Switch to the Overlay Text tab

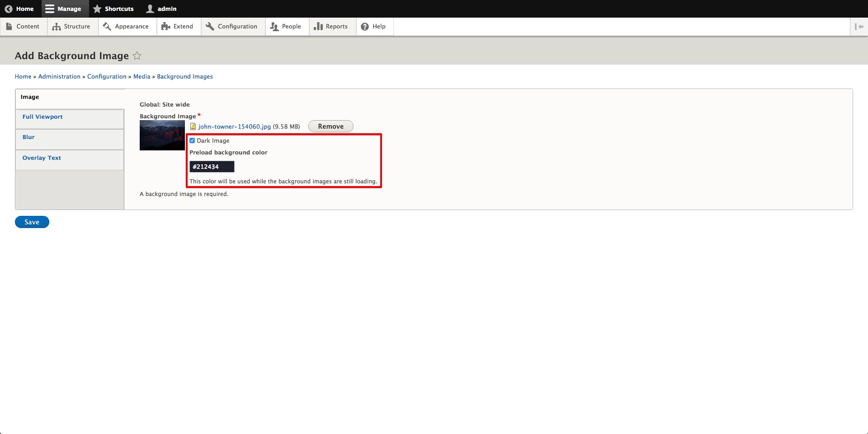[x=42, y=158]
